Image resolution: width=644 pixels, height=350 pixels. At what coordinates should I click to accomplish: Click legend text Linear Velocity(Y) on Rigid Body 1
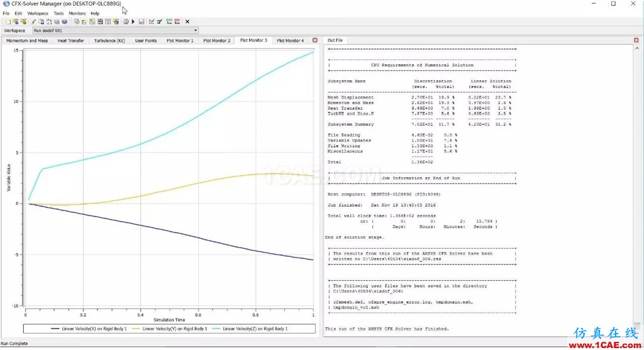pos(175,329)
